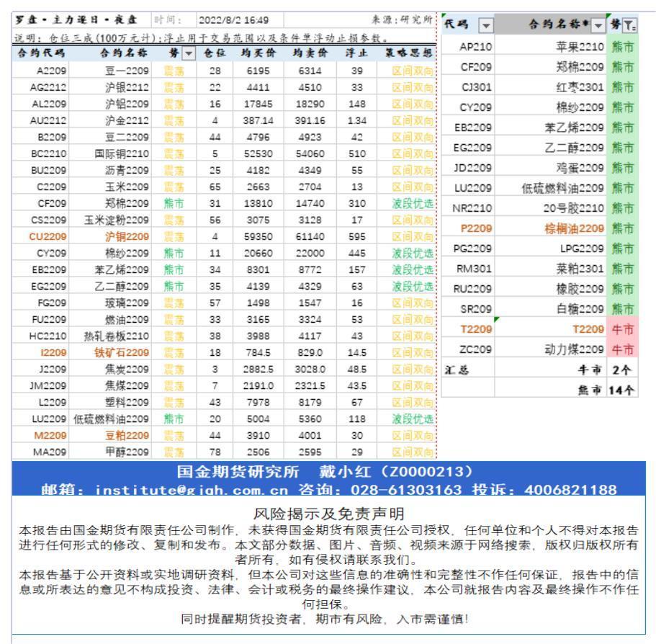Open the 合约名称 filter dropdown in right table
656x644 pixels.
598,25
